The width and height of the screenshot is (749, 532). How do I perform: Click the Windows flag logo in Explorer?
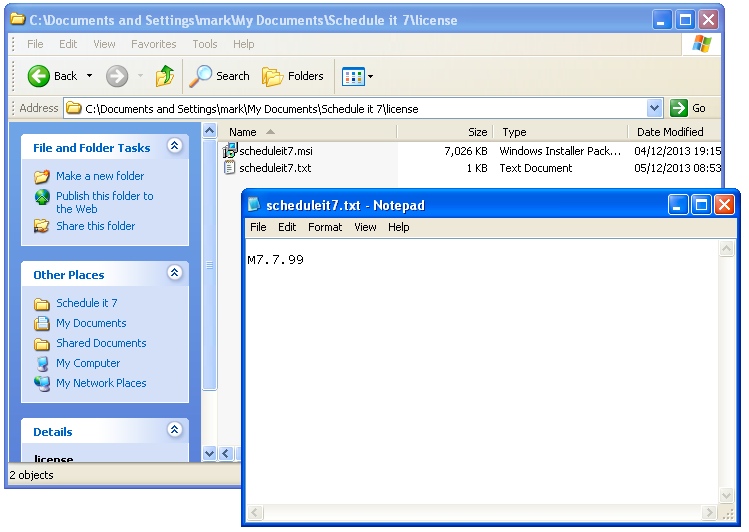701,44
